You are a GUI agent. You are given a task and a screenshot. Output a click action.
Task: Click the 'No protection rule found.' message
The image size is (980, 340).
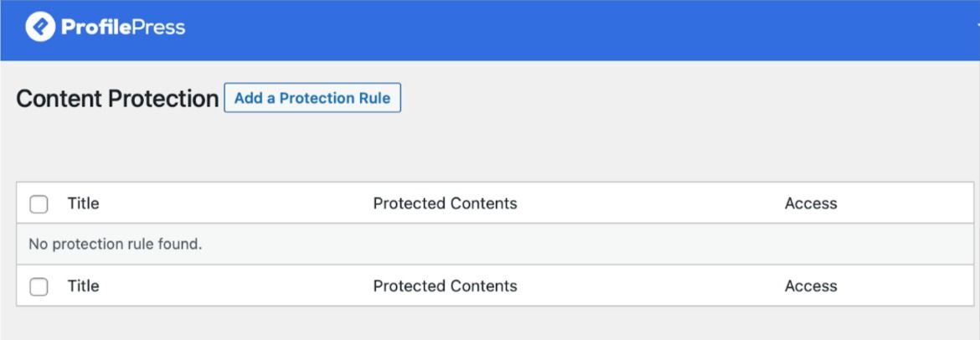click(116, 245)
